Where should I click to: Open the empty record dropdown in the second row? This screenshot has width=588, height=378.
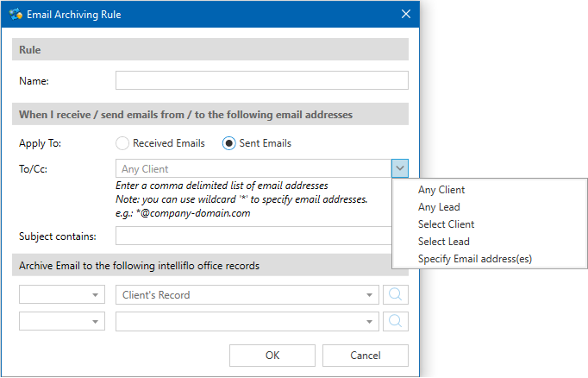coord(247,321)
